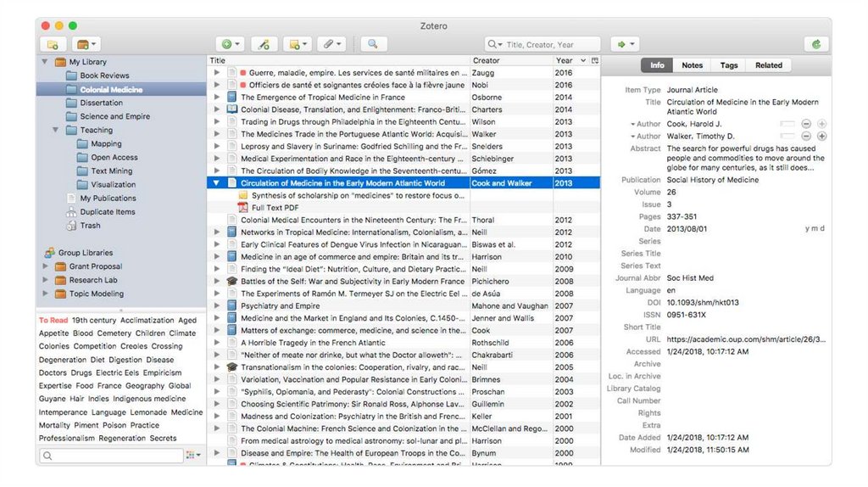Click the Sync with Zotero server icon
The image size is (868, 487).
click(x=816, y=44)
